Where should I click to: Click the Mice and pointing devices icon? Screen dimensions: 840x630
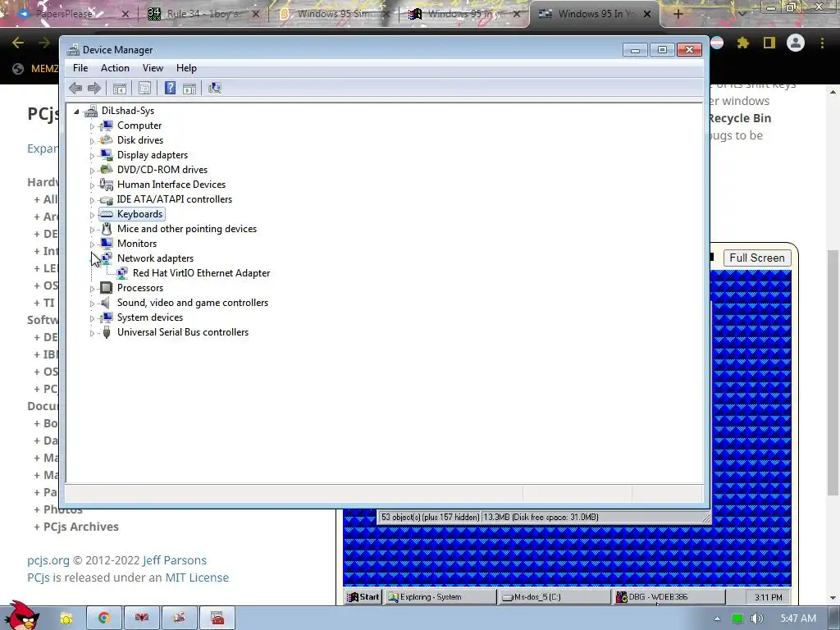click(107, 229)
